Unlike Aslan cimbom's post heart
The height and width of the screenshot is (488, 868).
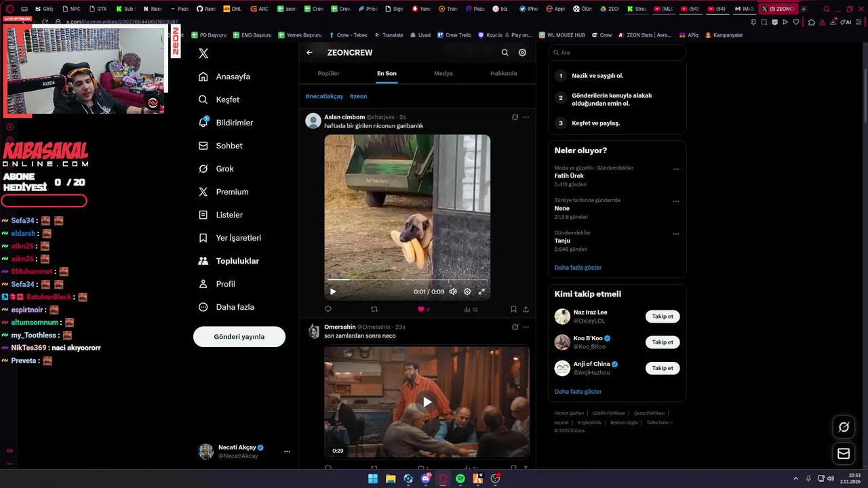coord(422,309)
